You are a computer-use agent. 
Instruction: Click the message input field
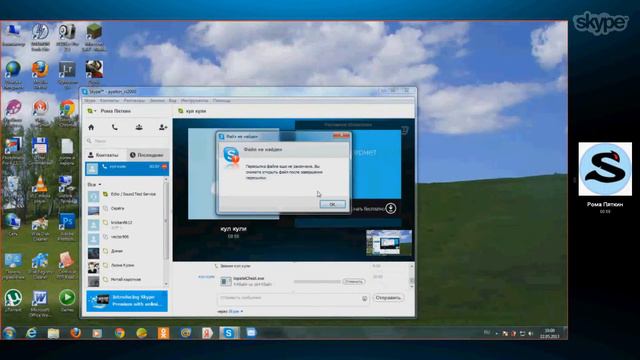tap(290, 299)
